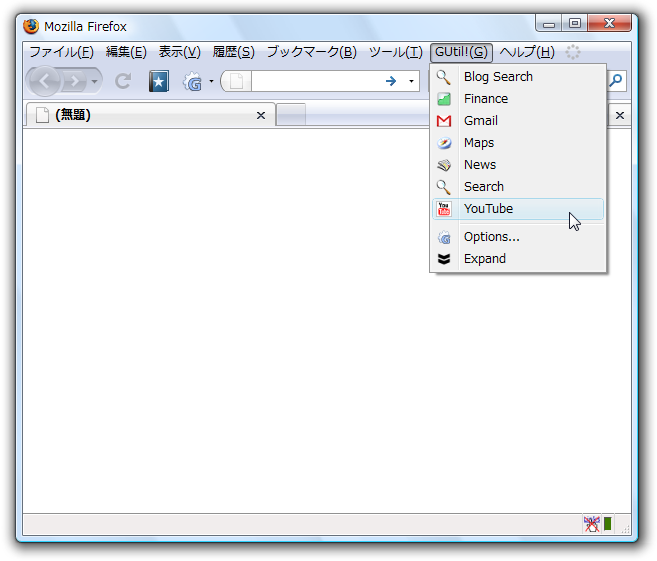Click the loading throbber icon
The width and height of the screenshot is (657, 561).
tap(573, 52)
